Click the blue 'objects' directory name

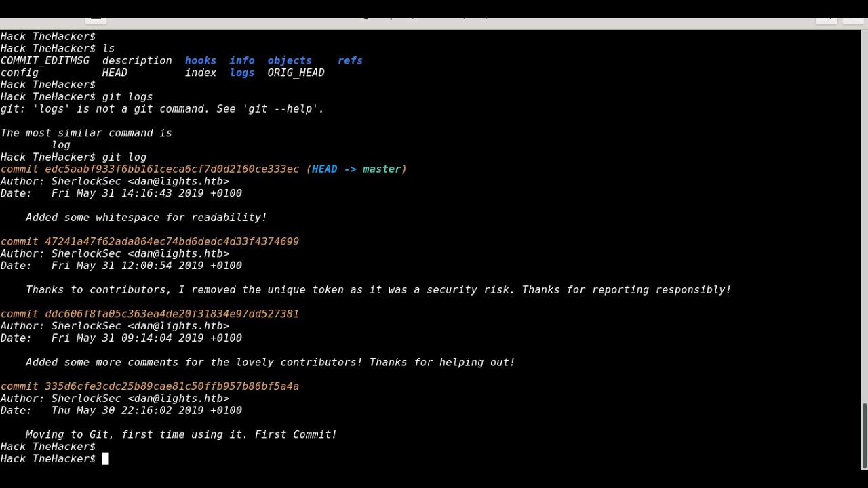tap(290, 60)
